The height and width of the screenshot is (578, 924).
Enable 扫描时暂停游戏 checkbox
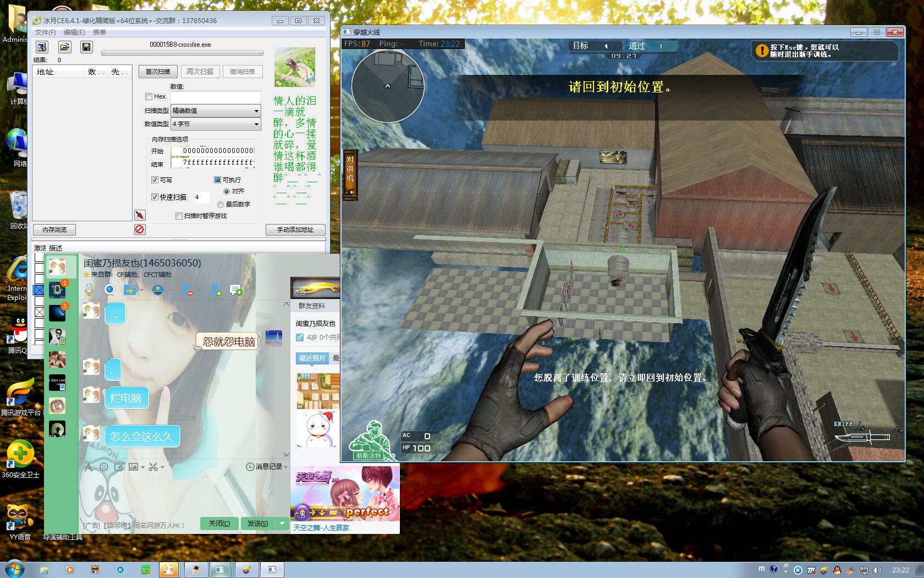coord(179,216)
